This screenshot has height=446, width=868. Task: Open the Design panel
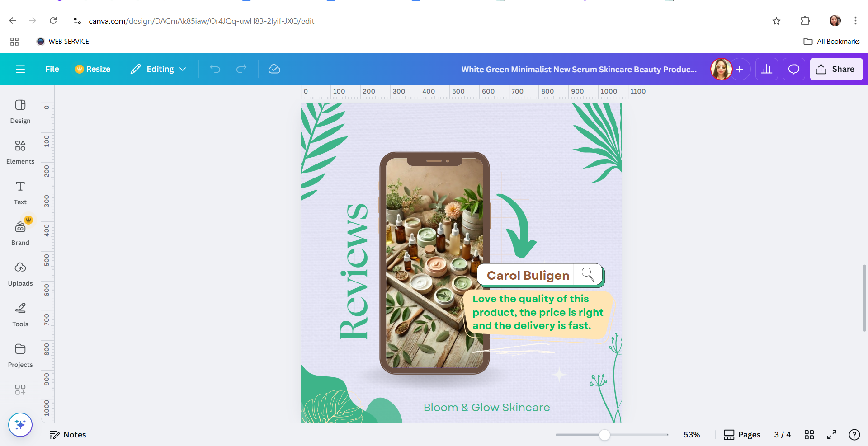[20, 112]
